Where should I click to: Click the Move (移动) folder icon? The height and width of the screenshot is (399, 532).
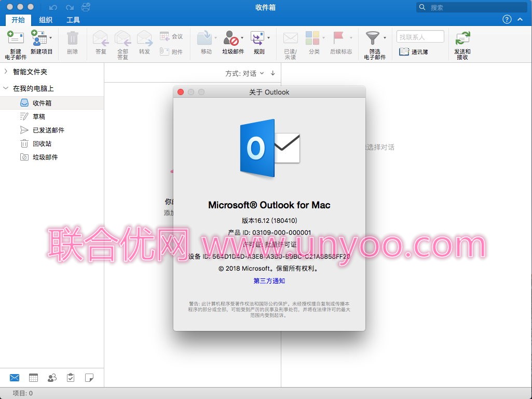[204, 38]
